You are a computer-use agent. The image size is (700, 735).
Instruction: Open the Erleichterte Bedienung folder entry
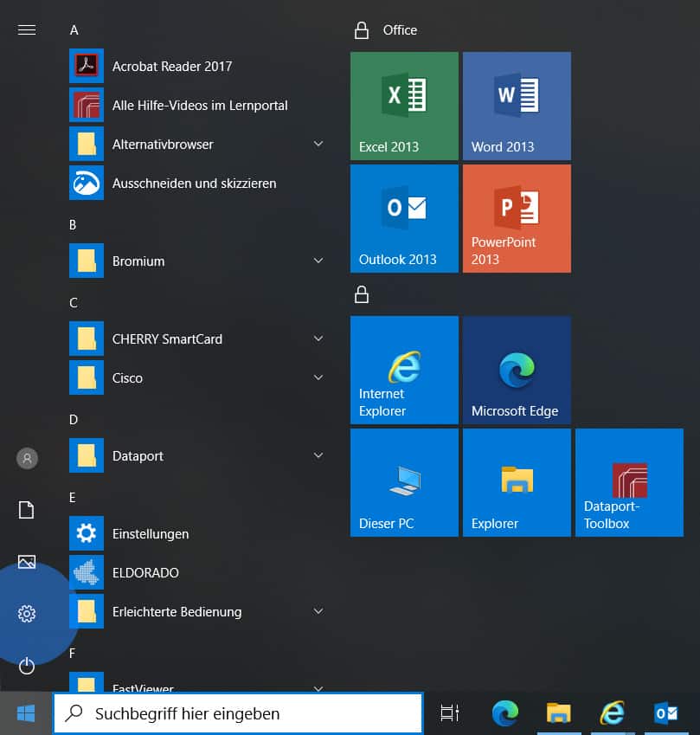(x=196, y=611)
